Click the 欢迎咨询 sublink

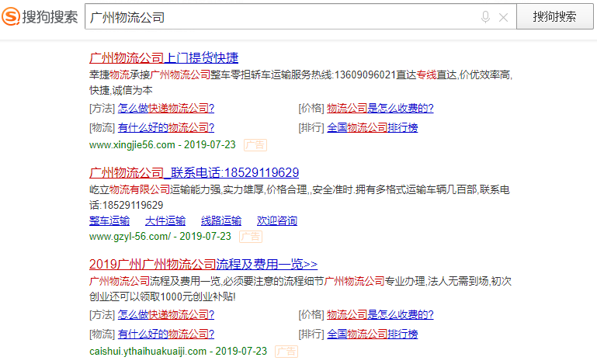[277, 221]
